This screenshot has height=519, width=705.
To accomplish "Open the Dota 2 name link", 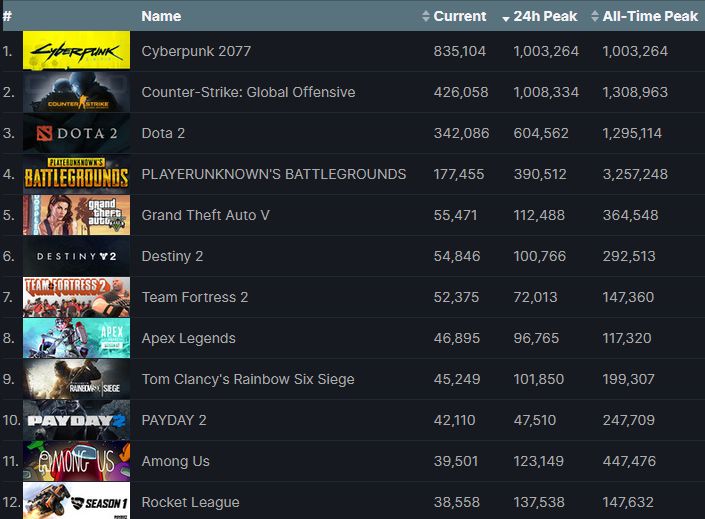I will pos(163,133).
